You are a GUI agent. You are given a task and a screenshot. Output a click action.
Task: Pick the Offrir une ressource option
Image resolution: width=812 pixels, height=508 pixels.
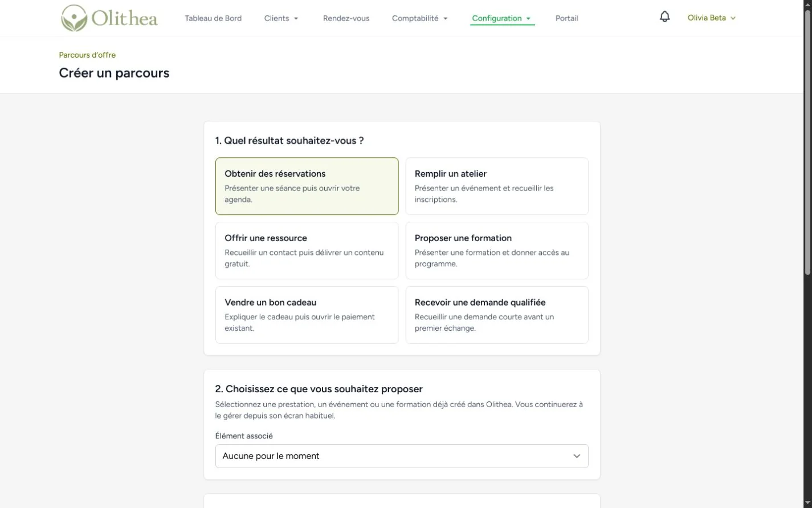click(x=307, y=251)
